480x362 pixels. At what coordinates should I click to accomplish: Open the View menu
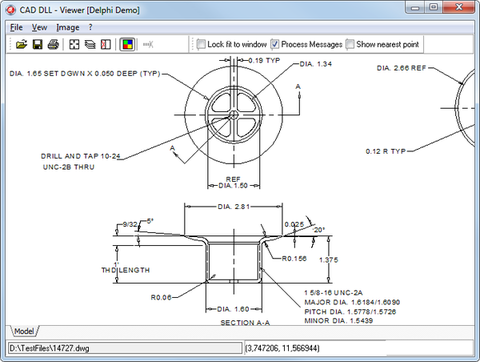tap(39, 28)
